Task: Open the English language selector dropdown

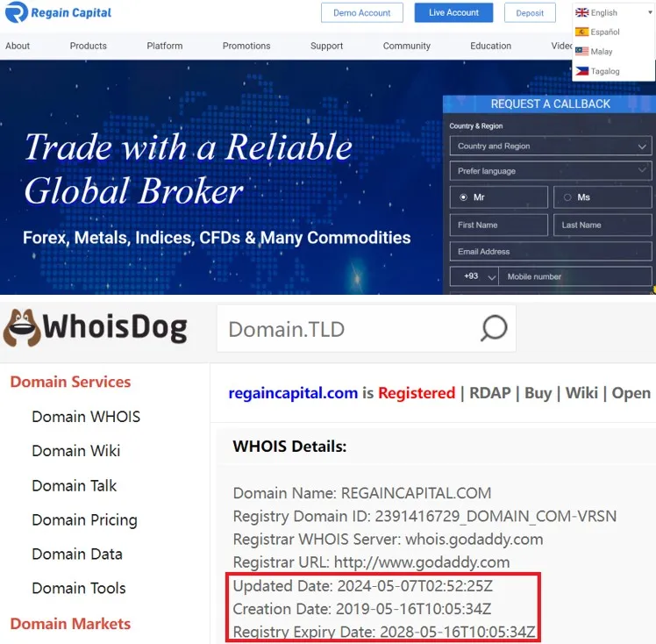Action: (613, 12)
